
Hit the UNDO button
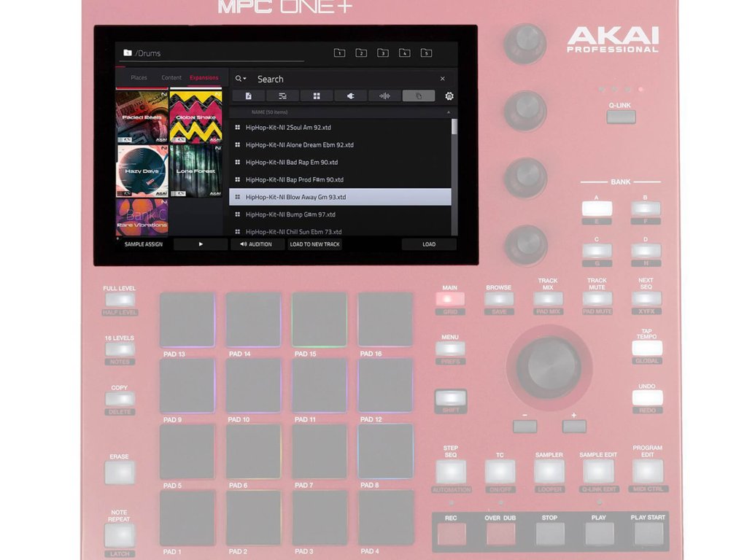tap(647, 397)
